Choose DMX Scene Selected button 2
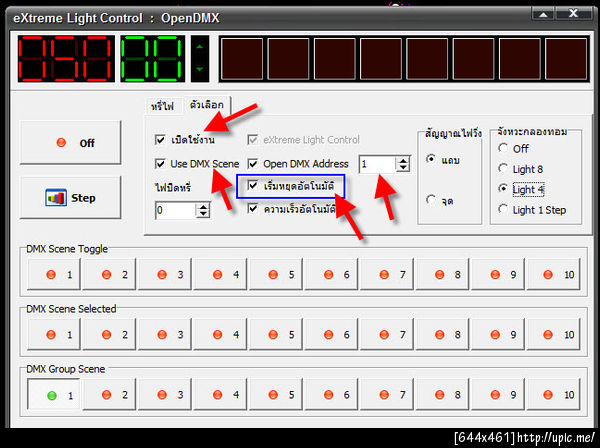The image size is (600, 448). (x=109, y=335)
